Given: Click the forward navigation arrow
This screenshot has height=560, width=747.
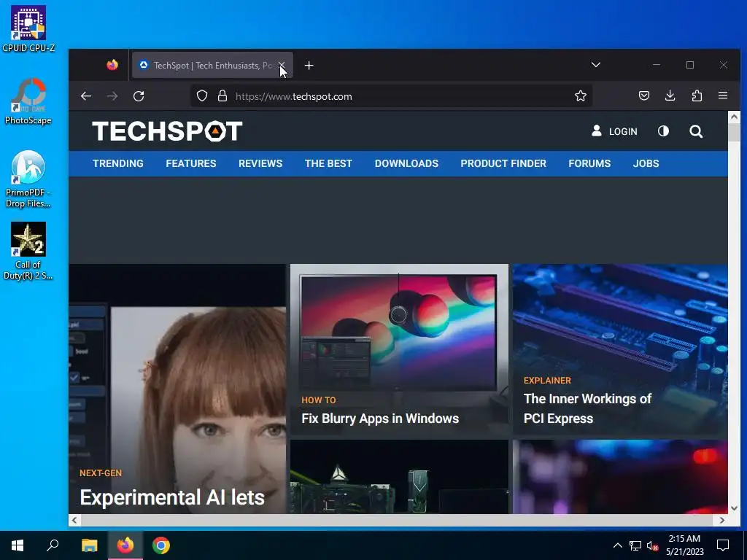Looking at the screenshot, I should pos(112,96).
